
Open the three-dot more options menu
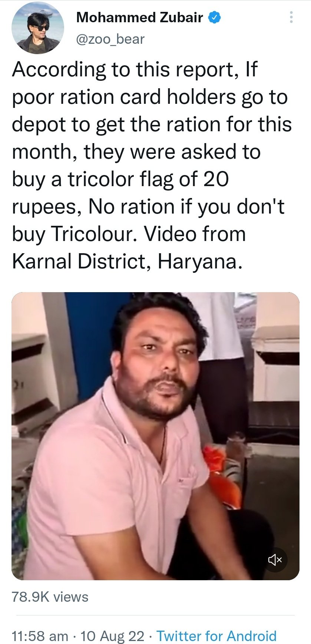click(291, 17)
